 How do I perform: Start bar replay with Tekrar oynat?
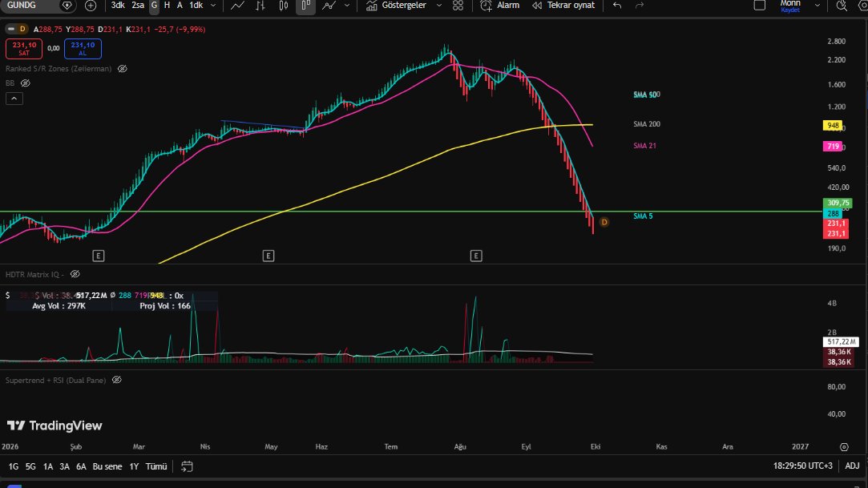(563, 6)
